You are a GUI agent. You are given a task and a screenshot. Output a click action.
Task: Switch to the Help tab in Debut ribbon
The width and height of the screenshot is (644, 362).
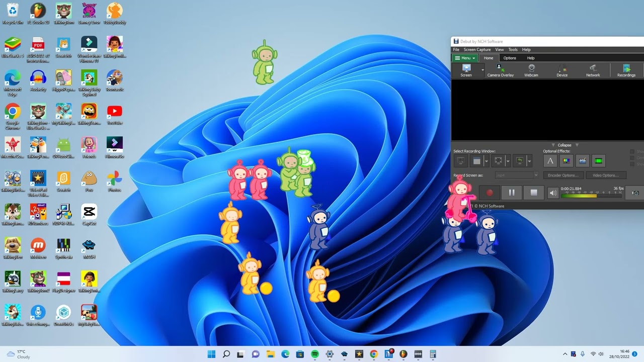tap(531, 58)
